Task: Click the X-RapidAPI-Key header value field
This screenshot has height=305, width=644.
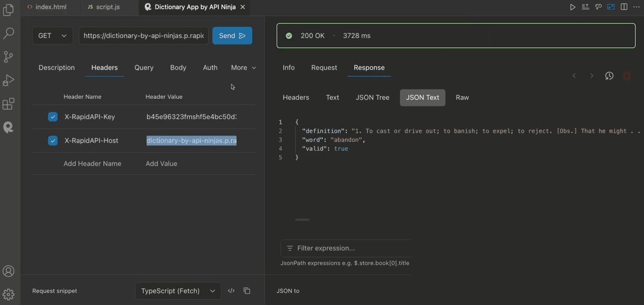Action: [191, 117]
